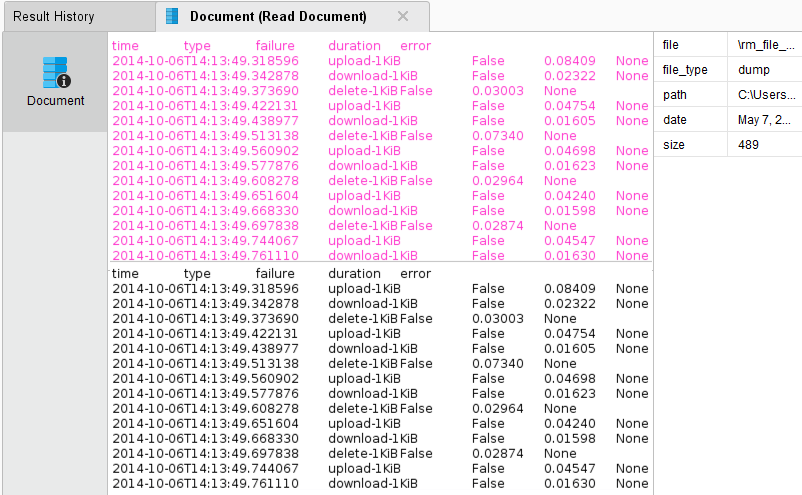The height and width of the screenshot is (495, 802).
Task: Switch to the Result History tab
Action: click(54, 16)
